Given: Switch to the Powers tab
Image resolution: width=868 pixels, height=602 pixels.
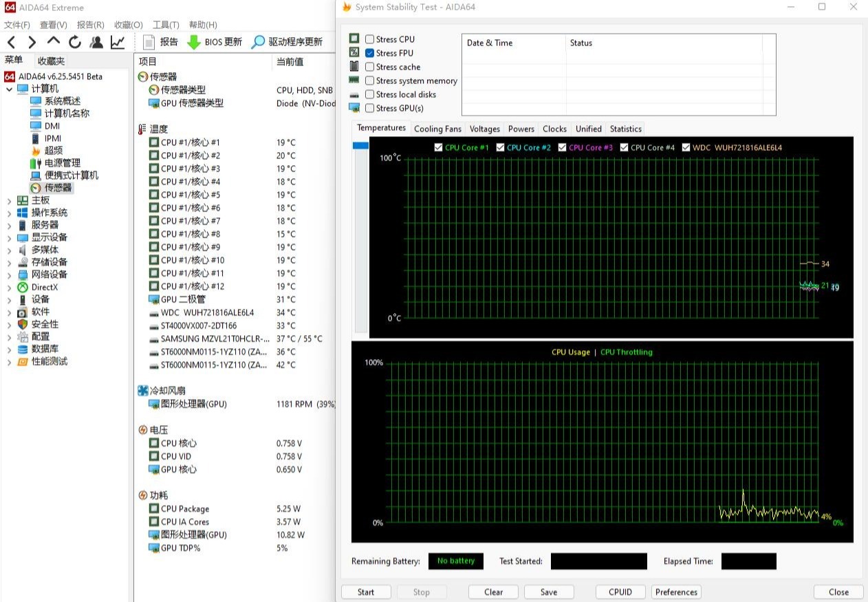Looking at the screenshot, I should (x=521, y=129).
